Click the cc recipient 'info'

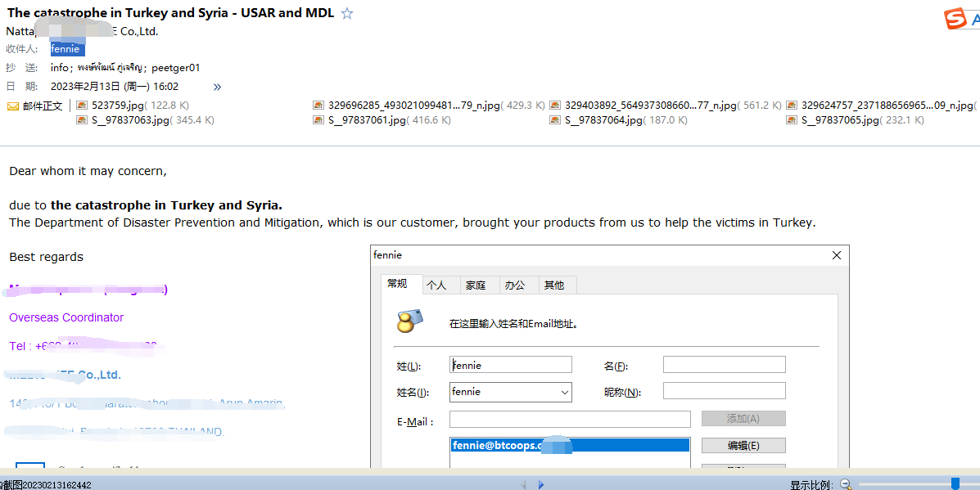(x=60, y=67)
